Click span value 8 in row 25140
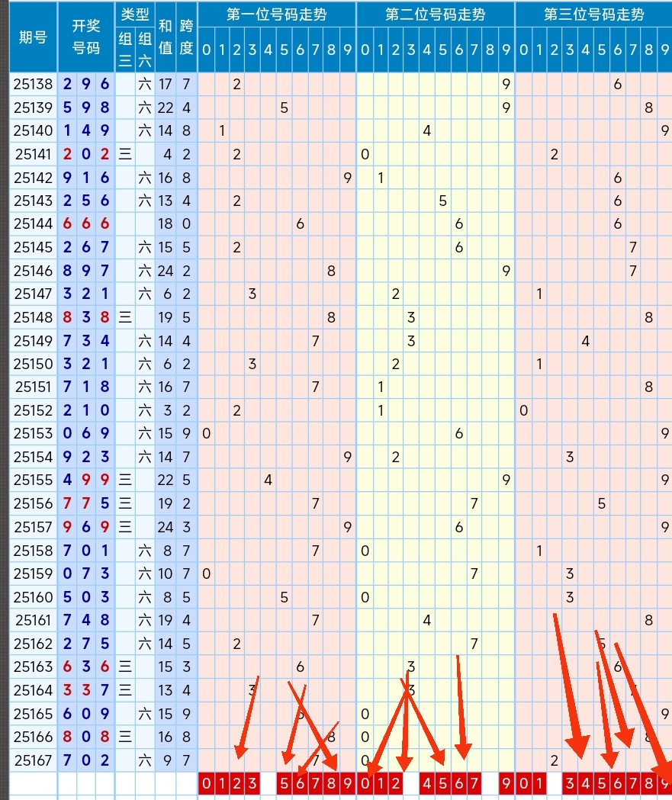 186,130
